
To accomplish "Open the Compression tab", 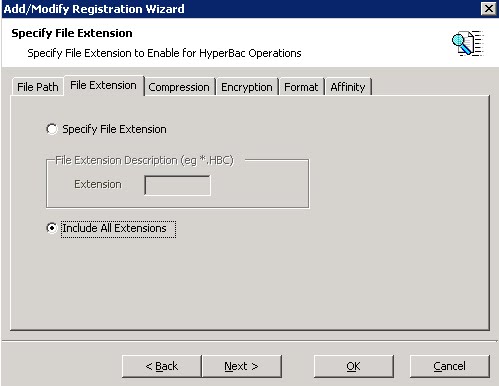I will pos(179,87).
